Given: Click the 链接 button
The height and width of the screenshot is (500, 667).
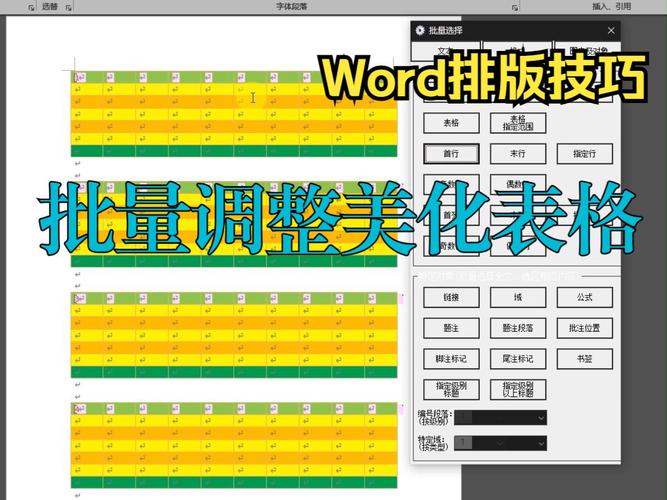Looking at the screenshot, I should (x=451, y=297).
